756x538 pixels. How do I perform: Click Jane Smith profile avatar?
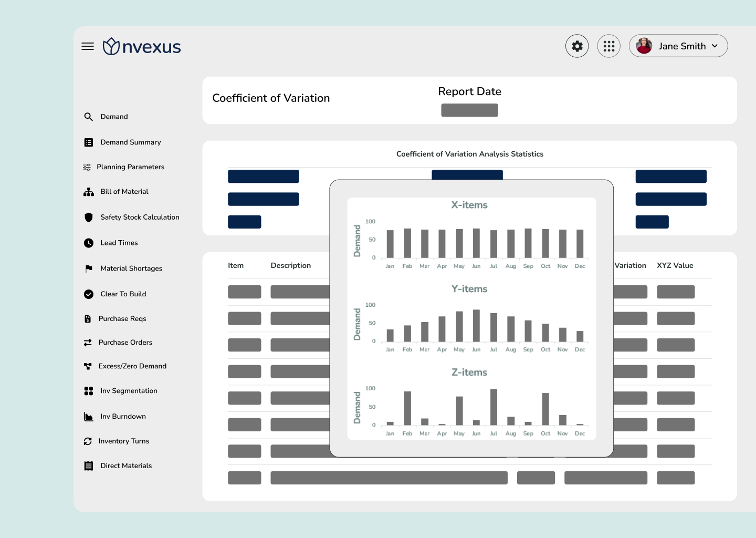coord(644,46)
